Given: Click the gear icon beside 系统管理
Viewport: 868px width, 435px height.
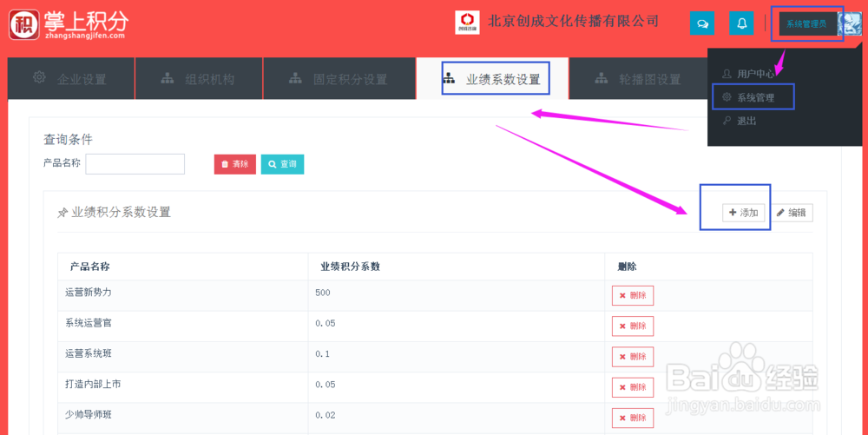Looking at the screenshot, I should [727, 97].
